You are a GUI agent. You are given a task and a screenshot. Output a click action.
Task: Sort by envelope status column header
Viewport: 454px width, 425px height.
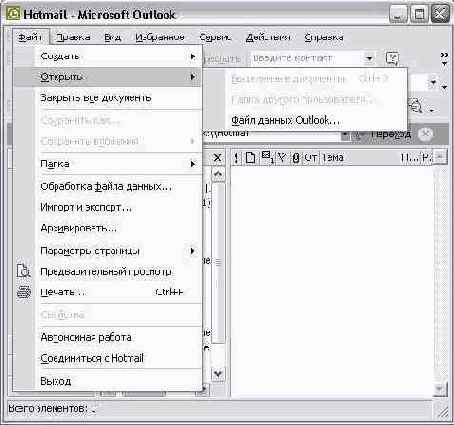click(267, 157)
